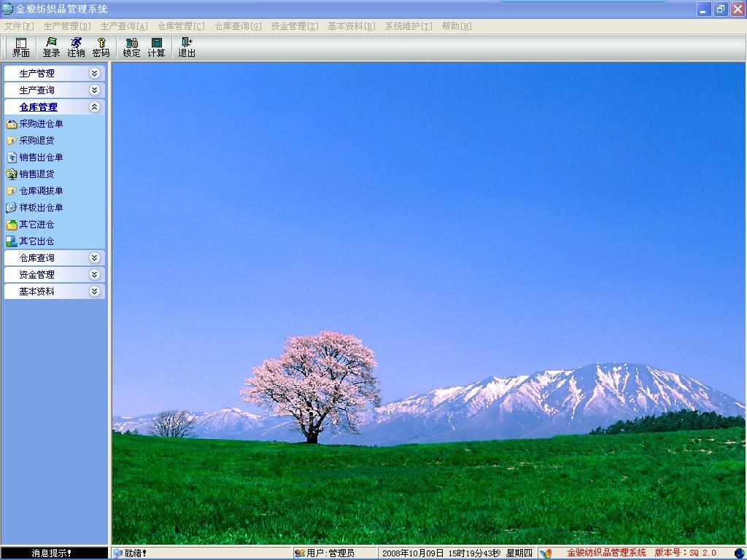Collapse the 仓库管理 sidebar section
The width and height of the screenshot is (747, 560).
(x=54, y=106)
